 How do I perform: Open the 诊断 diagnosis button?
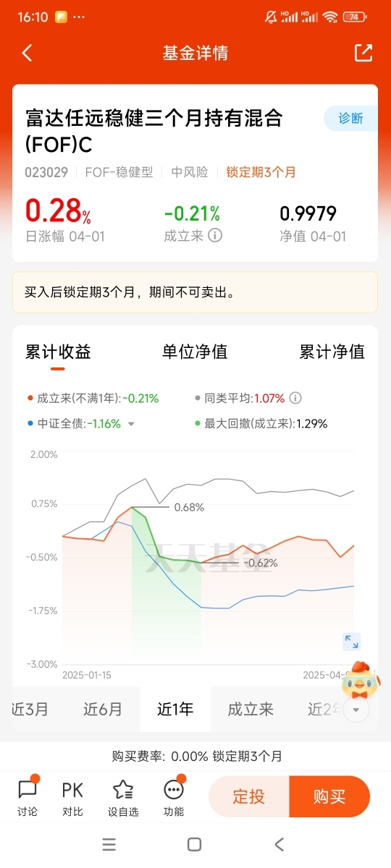(x=350, y=118)
